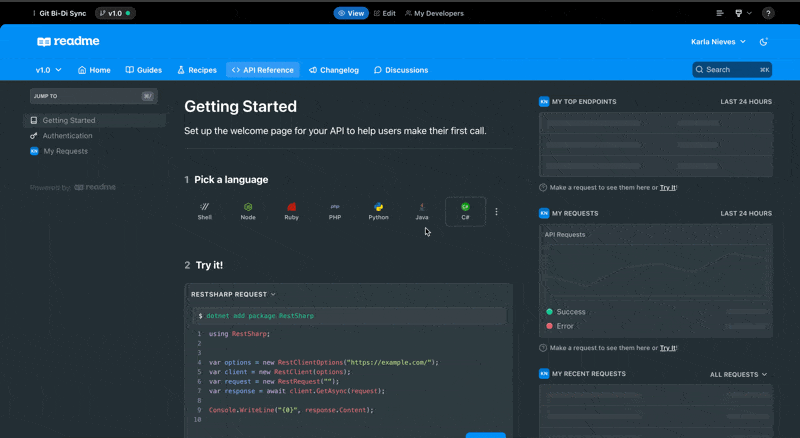Click info icon under My Top Endpoints
Image resolution: width=800 pixels, height=438 pixels.
[543, 187]
